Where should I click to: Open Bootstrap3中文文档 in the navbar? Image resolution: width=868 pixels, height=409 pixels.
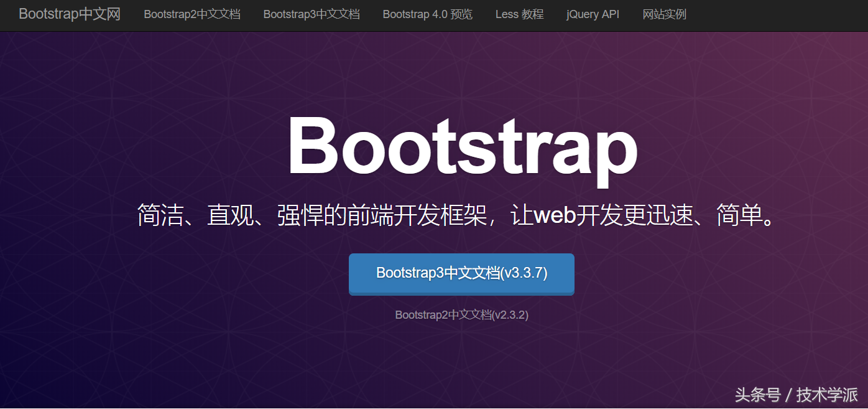(312, 14)
